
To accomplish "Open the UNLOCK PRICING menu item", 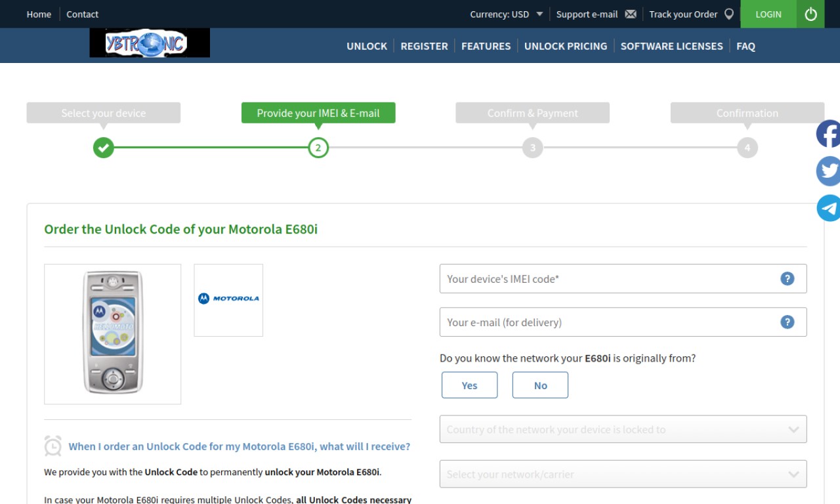I will tap(566, 46).
